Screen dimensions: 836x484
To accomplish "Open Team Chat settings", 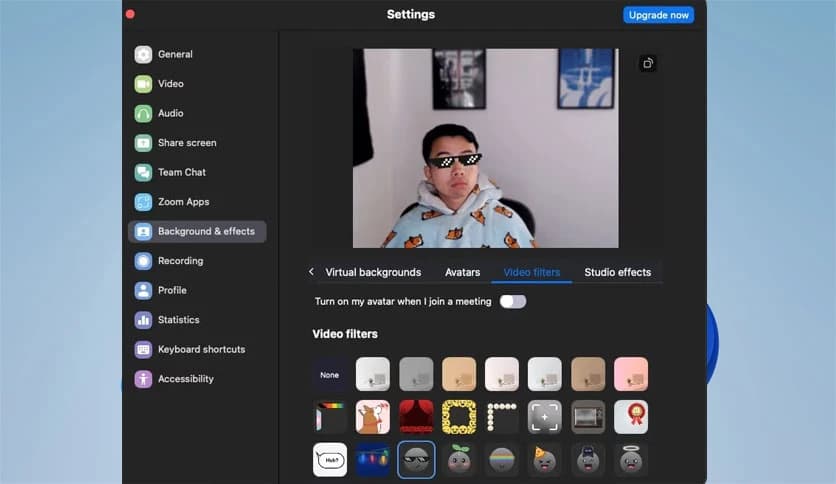I will click(x=197, y=172).
